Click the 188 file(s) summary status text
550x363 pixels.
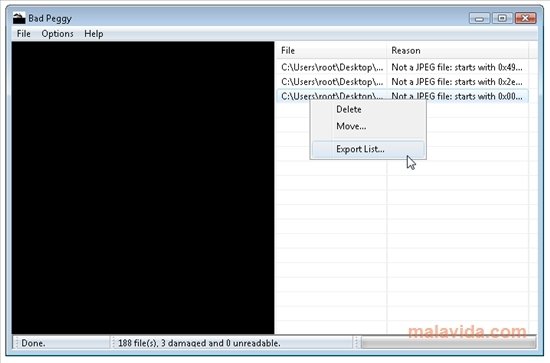click(x=199, y=343)
